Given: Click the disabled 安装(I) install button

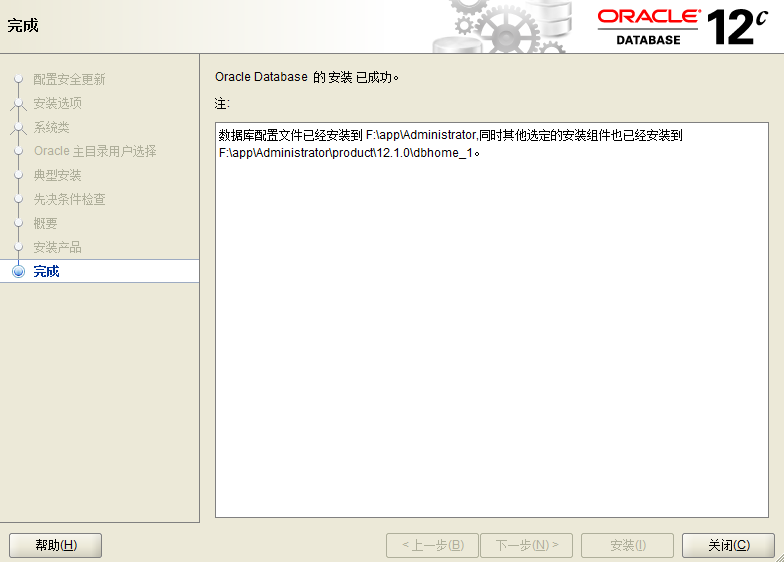Looking at the screenshot, I should [628, 545].
